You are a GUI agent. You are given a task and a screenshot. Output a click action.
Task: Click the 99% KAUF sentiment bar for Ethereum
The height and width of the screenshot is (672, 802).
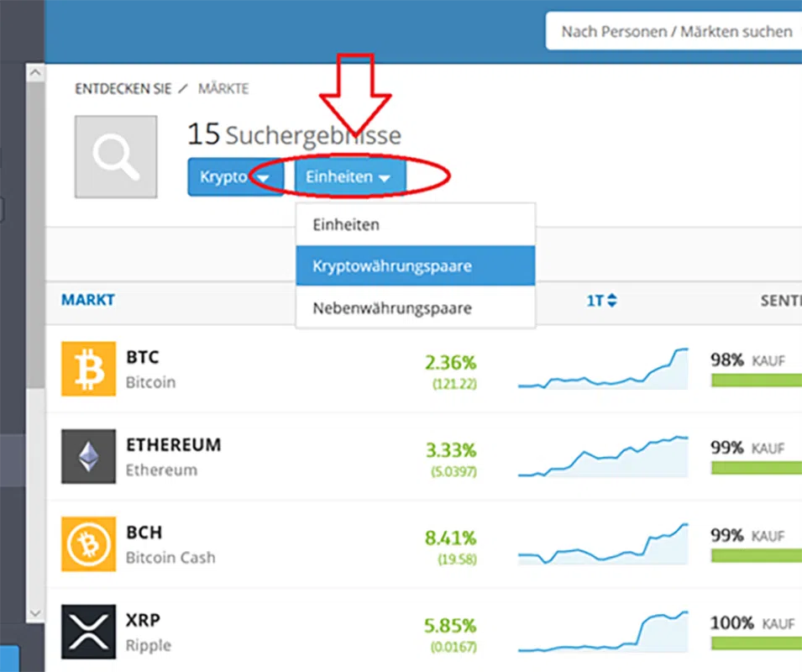pyautogui.click(x=757, y=467)
